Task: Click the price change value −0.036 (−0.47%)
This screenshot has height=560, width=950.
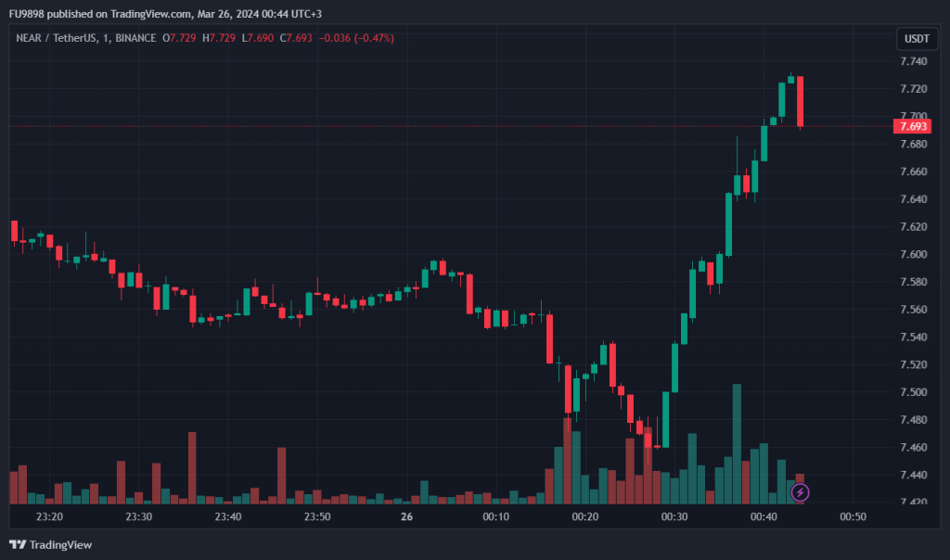Action: pyautogui.click(x=355, y=38)
